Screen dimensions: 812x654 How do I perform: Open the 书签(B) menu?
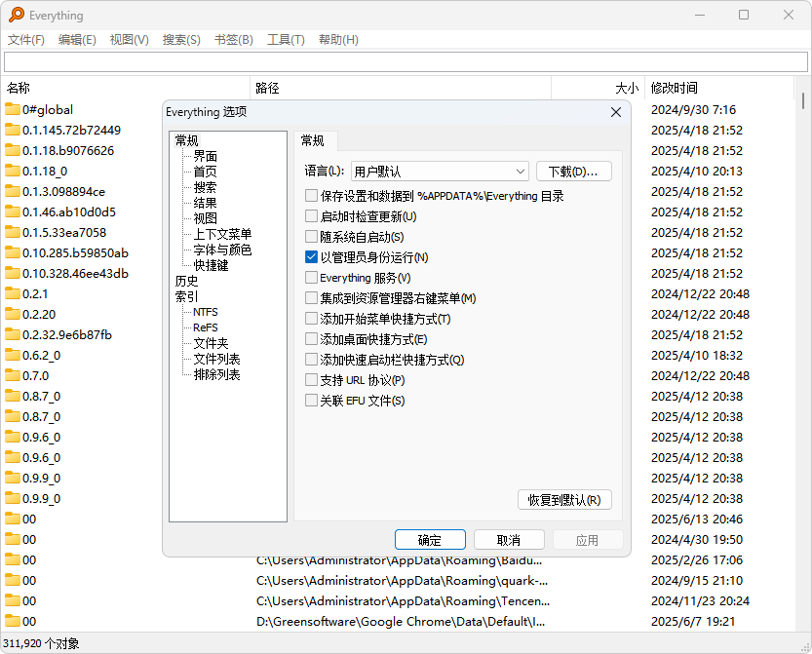[234, 40]
